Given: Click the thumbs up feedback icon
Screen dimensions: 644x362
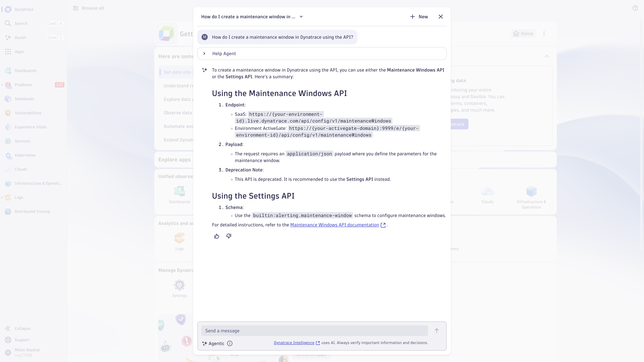Looking at the screenshot, I should pyautogui.click(x=217, y=236).
